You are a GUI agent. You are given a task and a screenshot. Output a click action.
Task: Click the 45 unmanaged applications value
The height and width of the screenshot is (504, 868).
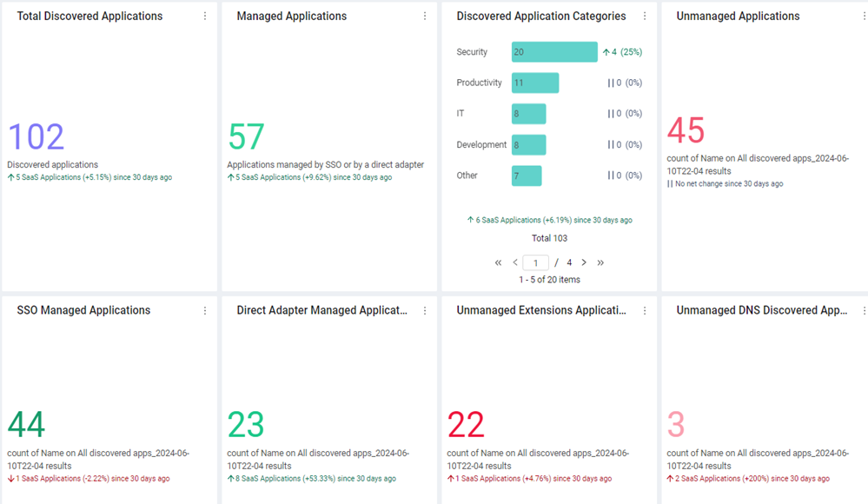pos(686,130)
